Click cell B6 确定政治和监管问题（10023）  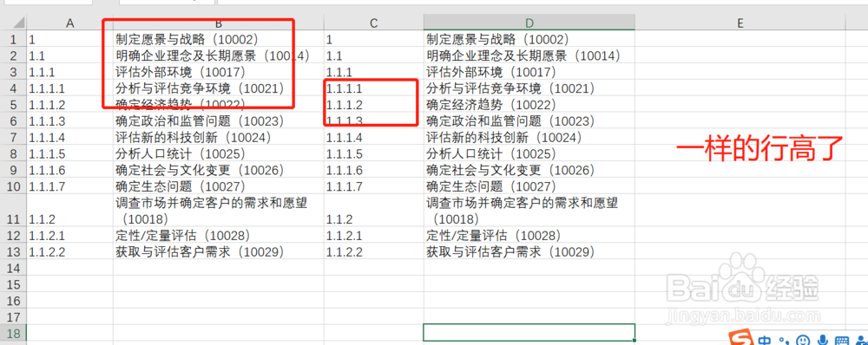pyautogui.click(x=219, y=120)
